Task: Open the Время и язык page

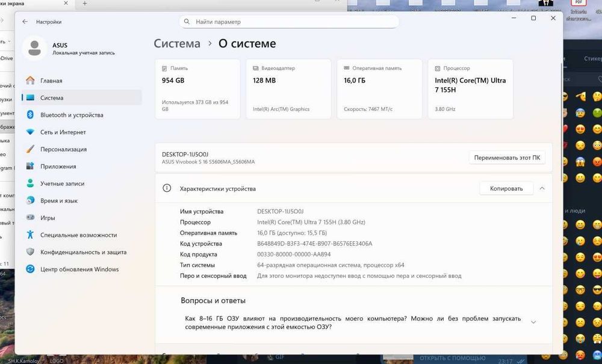Action: (x=82, y=200)
